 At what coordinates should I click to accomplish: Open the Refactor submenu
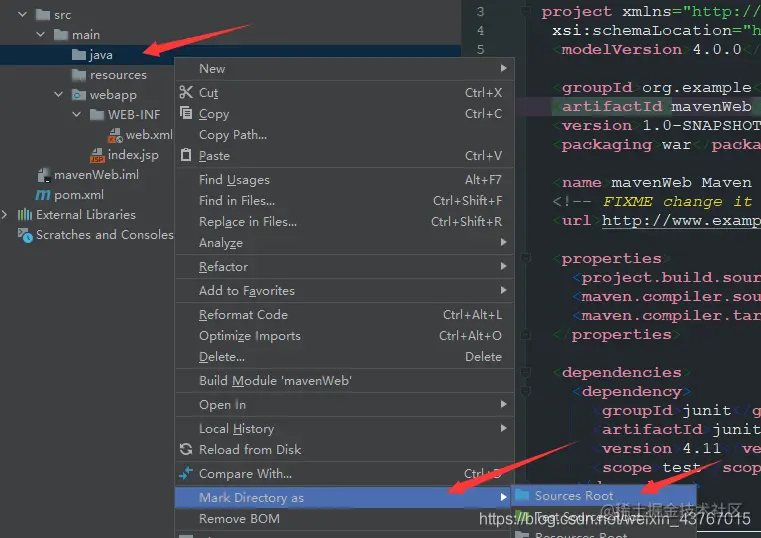click(344, 266)
